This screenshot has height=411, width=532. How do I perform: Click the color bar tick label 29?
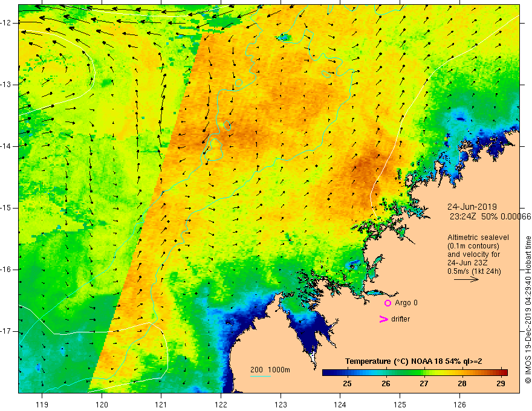click(501, 384)
